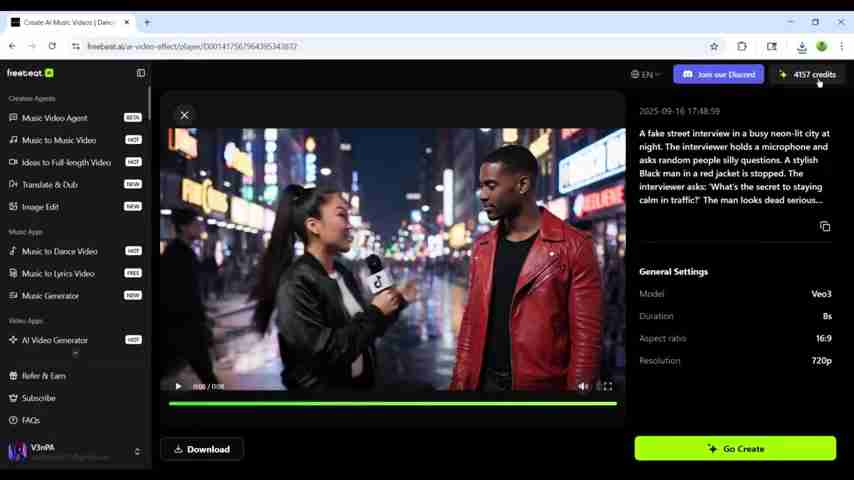Click General Settings heading
Viewport: 854px width, 480px height.
(673, 271)
